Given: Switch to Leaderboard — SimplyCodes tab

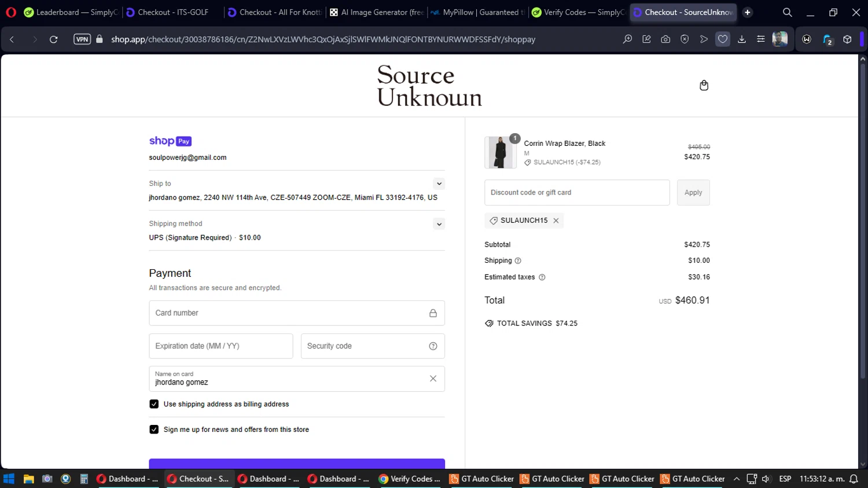Looking at the screenshot, I should click(71, 12).
